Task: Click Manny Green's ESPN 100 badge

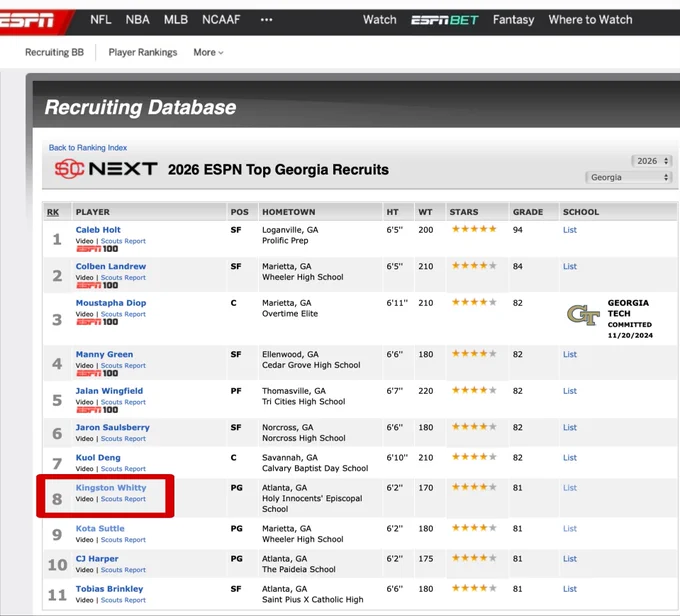Action: (x=97, y=373)
